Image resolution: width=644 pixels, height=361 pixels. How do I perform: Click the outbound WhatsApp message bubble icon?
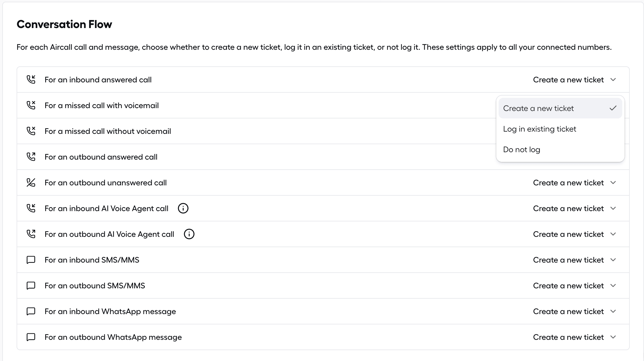click(x=31, y=337)
